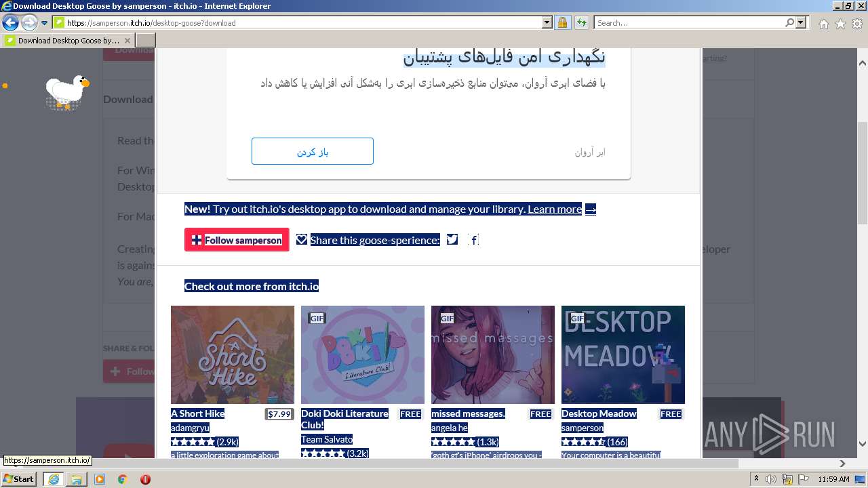
Task: Open a new blank tab
Action: click(x=146, y=41)
